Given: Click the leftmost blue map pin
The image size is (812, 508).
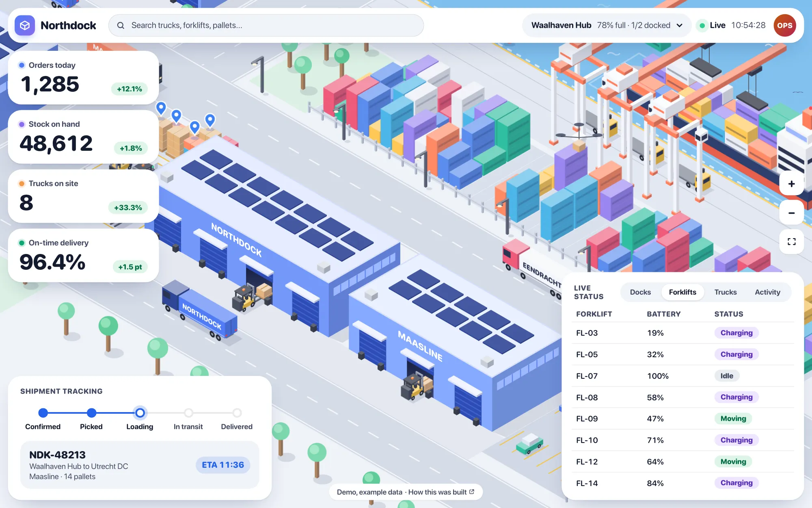Looking at the screenshot, I should click(161, 108).
